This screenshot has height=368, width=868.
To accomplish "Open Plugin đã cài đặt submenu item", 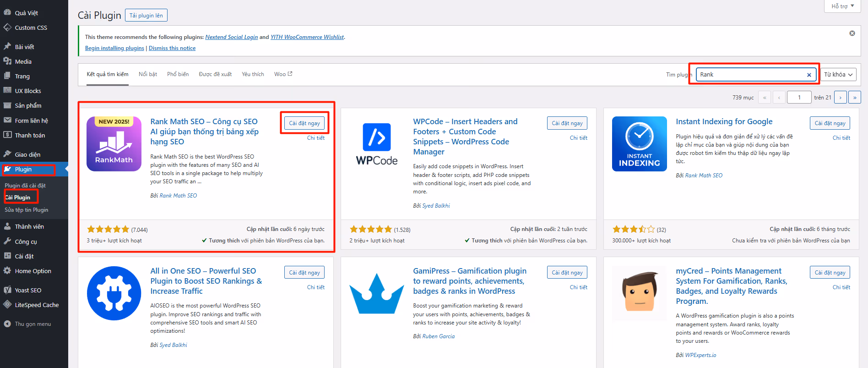I will pyautogui.click(x=25, y=186).
